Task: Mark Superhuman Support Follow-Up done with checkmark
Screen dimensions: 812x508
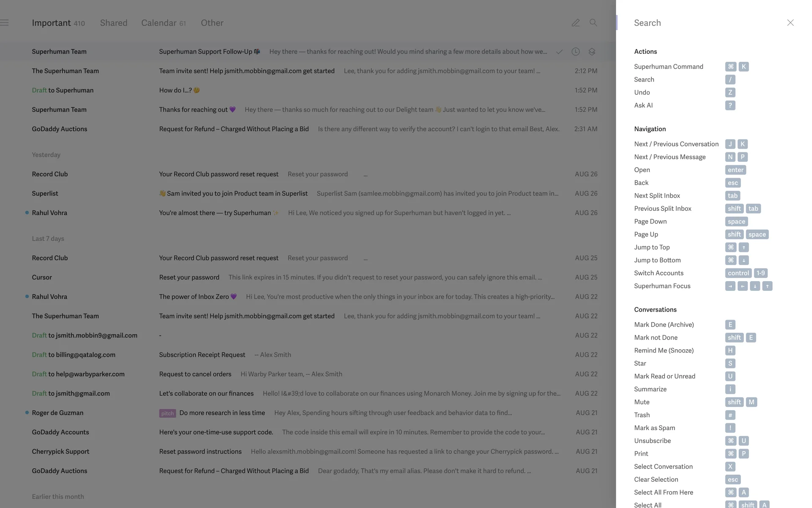Action: click(x=559, y=52)
